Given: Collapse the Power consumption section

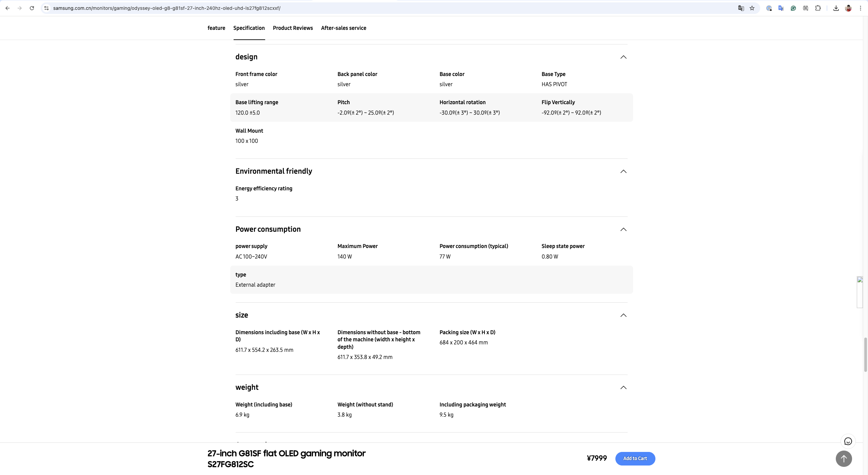Looking at the screenshot, I should pyautogui.click(x=623, y=229).
